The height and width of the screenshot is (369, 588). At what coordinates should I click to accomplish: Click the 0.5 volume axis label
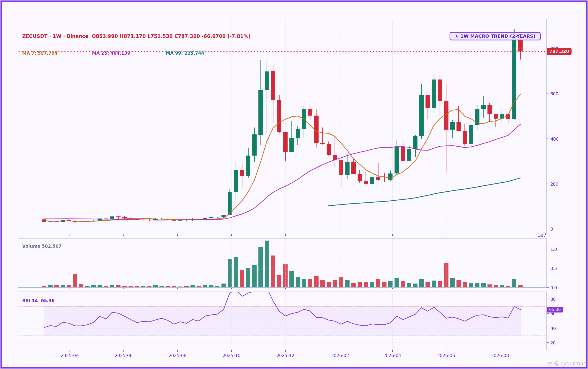tap(553, 268)
